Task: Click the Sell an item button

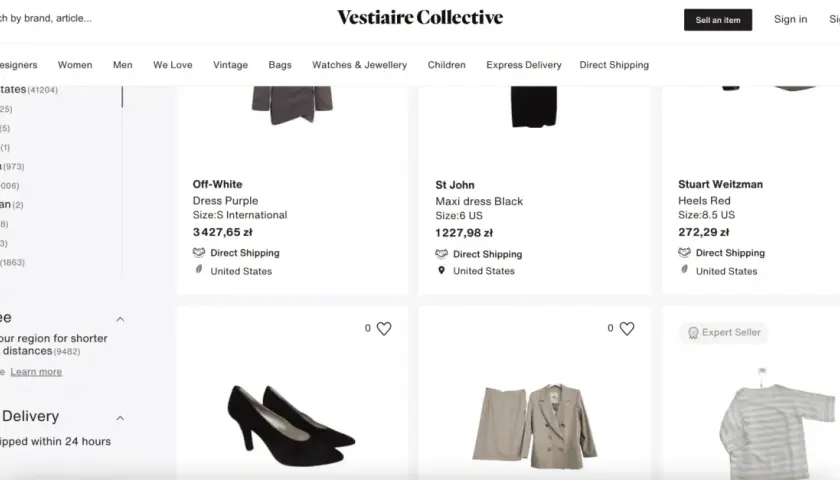Action: (718, 20)
